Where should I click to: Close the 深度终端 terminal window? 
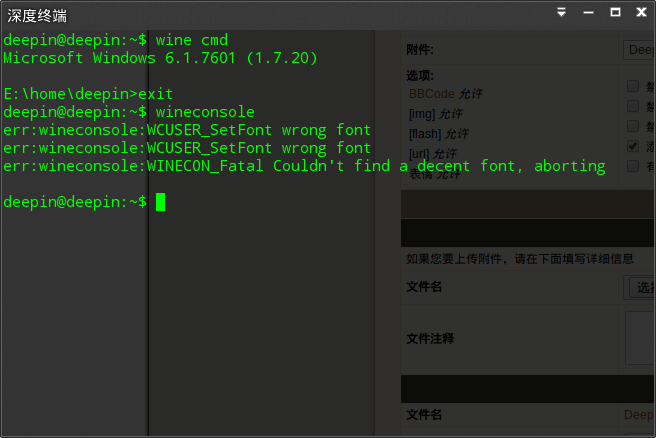[x=641, y=12]
